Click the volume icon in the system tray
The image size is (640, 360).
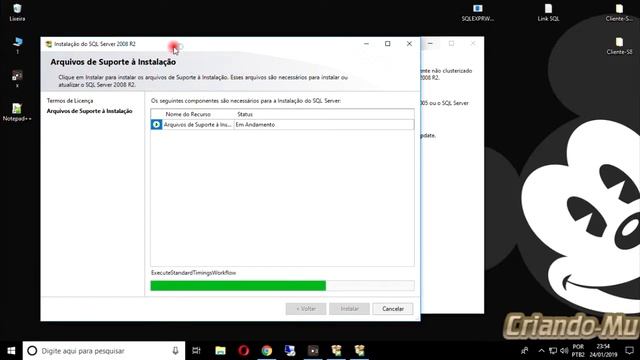tap(564, 351)
